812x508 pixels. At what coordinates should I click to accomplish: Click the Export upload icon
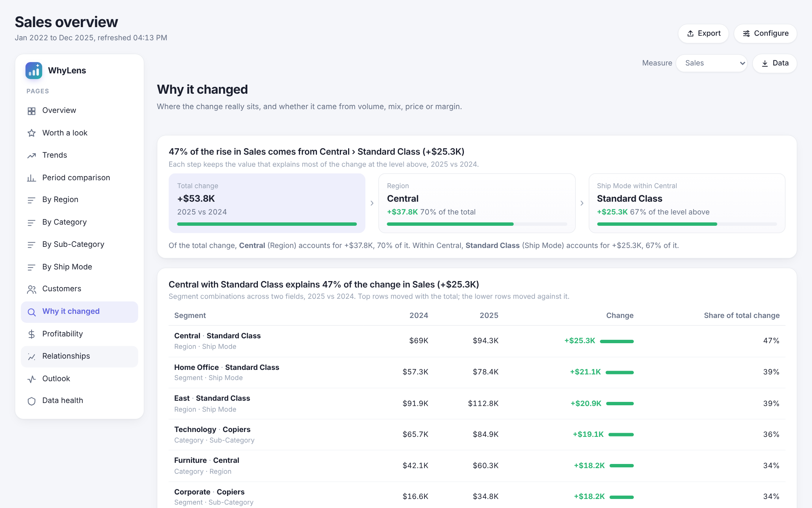690,33
